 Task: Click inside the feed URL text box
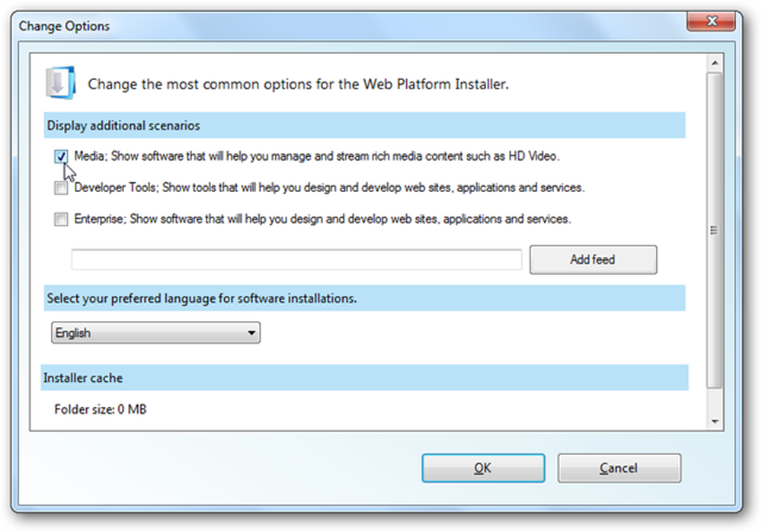point(296,259)
